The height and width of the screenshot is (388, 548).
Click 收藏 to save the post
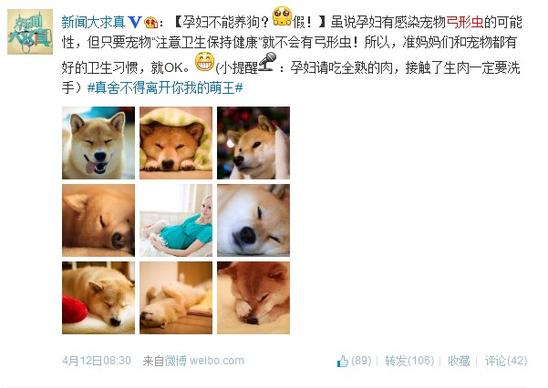pos(459,361)
